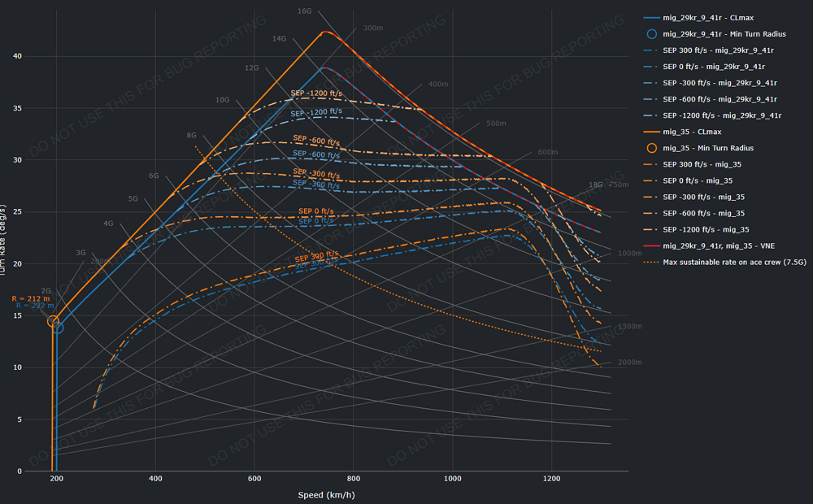Toggle SEP -300 ft/s - mig_29kr_9_41r legend entry
The width and height of the screenshot is (813, 504).
pyautogui.click(x=710, y=83)
